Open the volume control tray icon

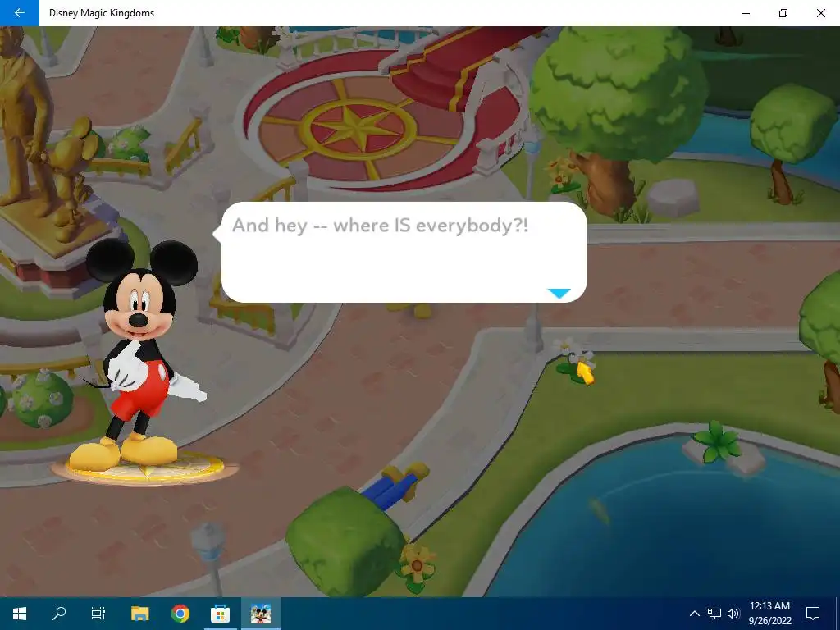pyautogui.click(x=733, y=614)
